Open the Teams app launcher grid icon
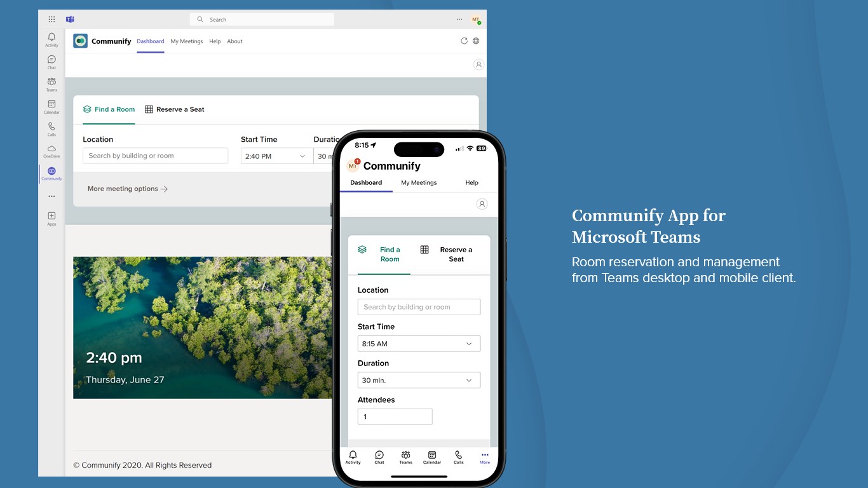Image resolution: width=868 pixels, height=488 pixels. [51, 19]
